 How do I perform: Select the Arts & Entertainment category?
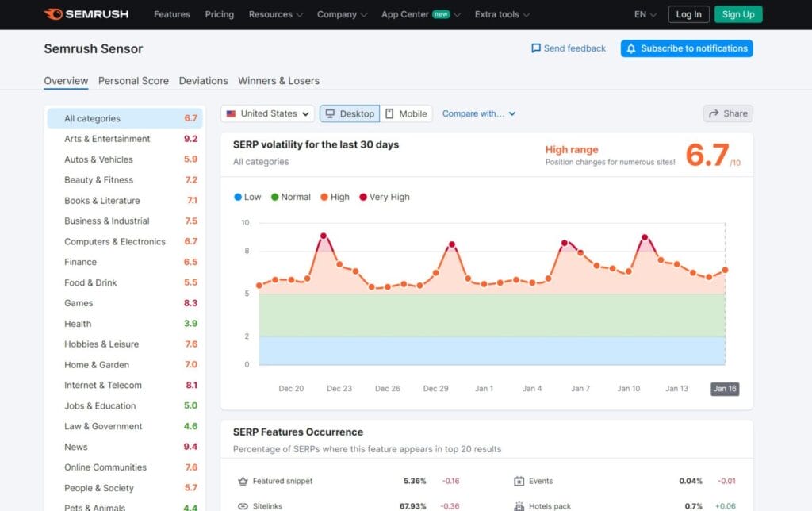(124, 139)
